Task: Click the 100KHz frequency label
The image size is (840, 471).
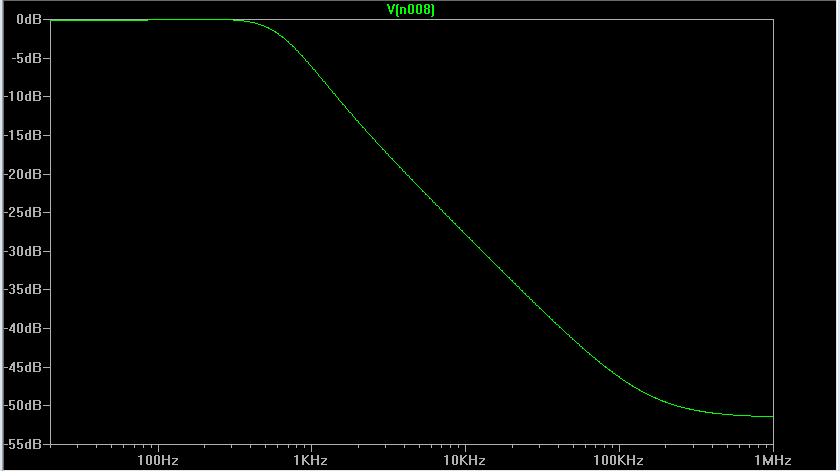Action: click(x=618, y=460)
